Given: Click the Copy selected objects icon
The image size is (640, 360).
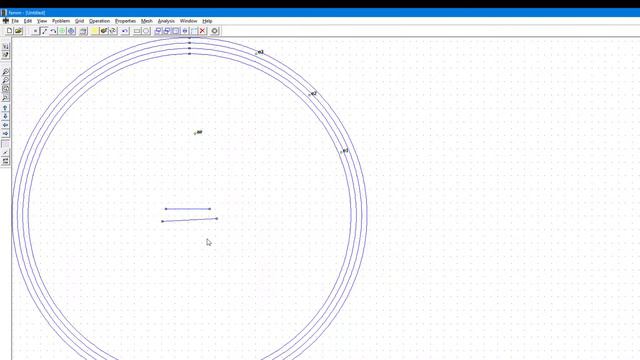Looking at the screenshot, I should pyautogui.click(x=167, y=31).
